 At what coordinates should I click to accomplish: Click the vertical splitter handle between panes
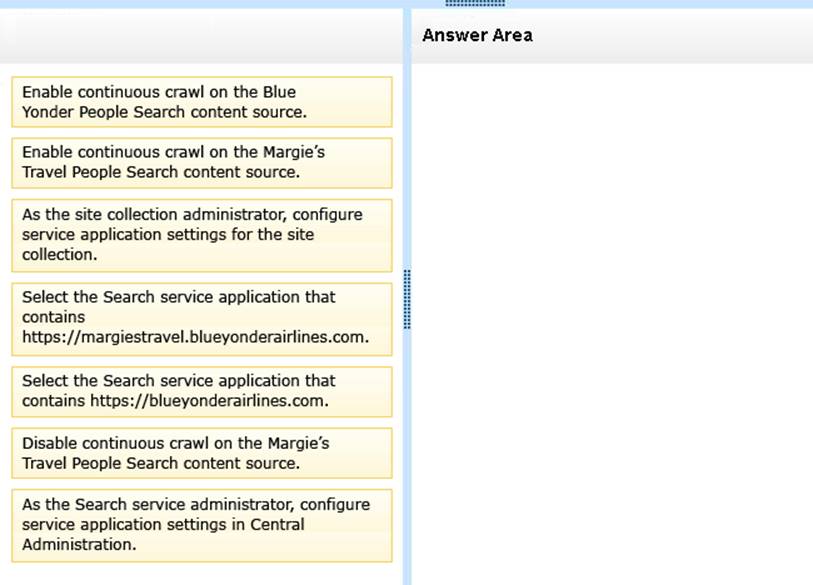(407, 299)
